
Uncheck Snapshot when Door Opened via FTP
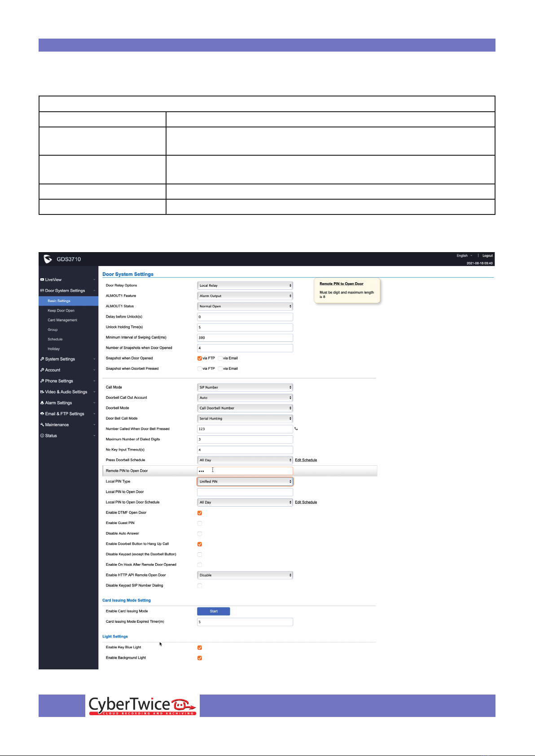click(200, 358)
